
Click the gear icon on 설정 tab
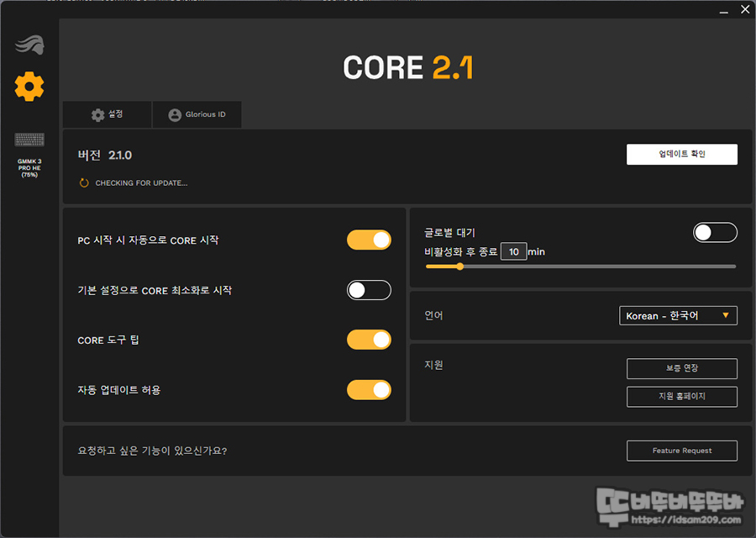click(98, 115)
